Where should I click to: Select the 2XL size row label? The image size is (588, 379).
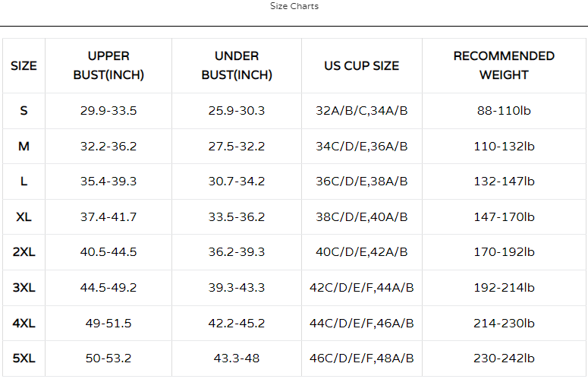click(x=24, y=252)
